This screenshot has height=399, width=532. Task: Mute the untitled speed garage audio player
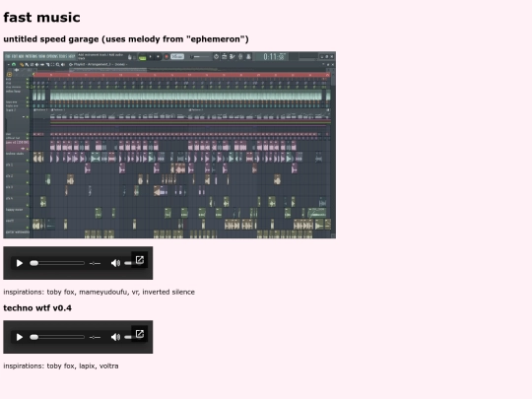pos(115,263)
